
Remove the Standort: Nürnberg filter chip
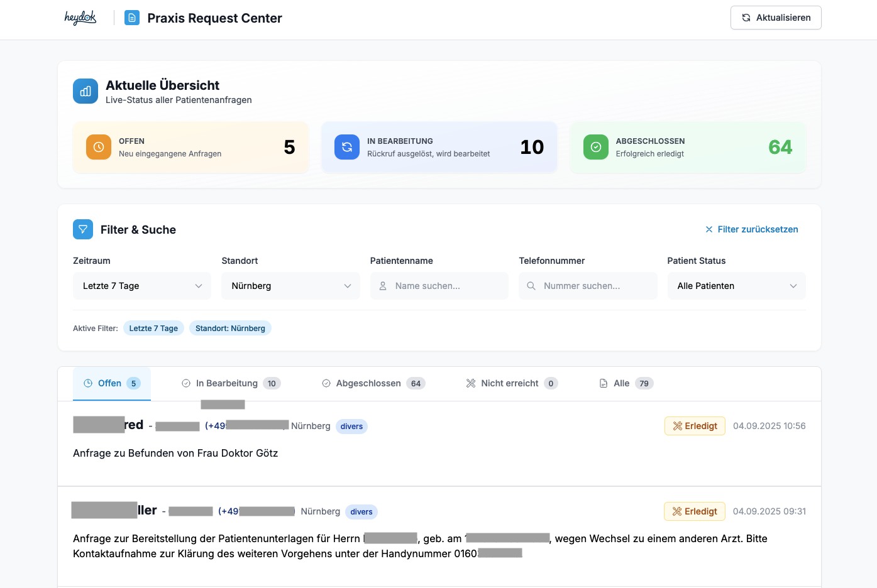230,328
